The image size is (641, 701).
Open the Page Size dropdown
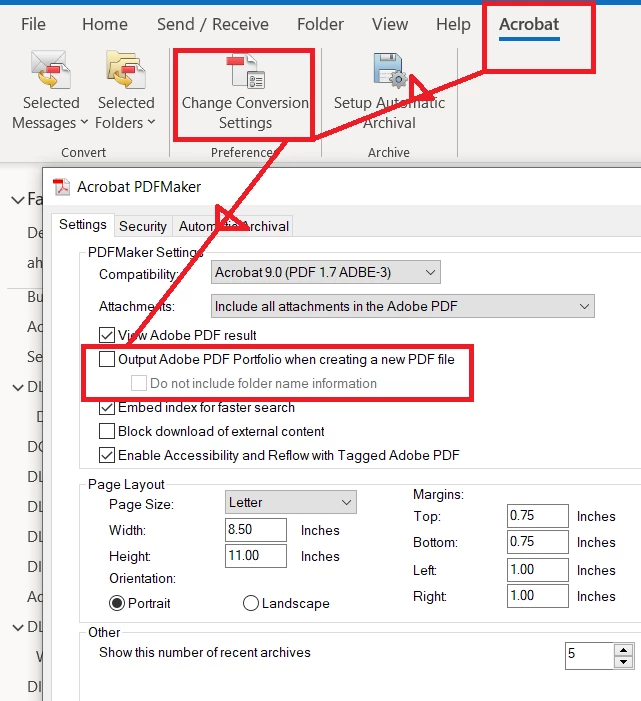[291, 503]
